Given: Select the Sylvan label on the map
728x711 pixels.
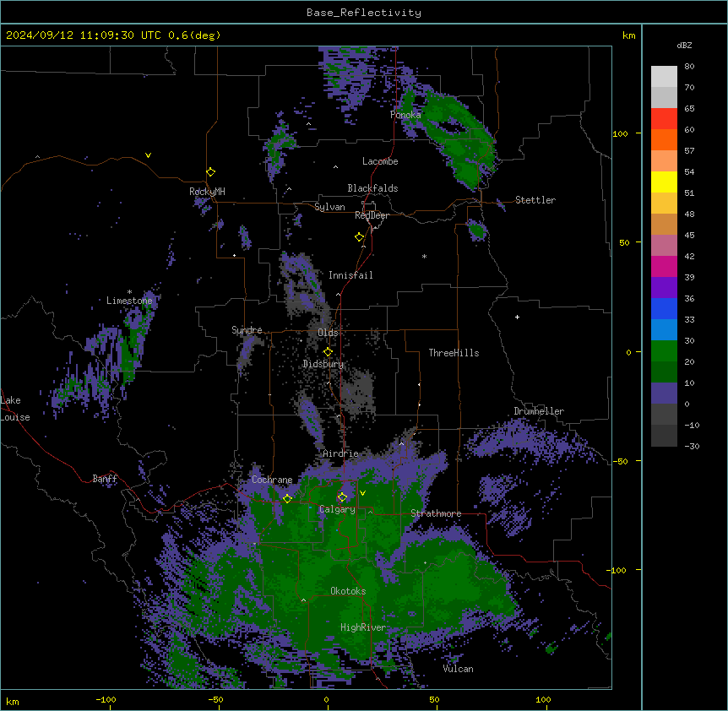Looking at the screenshot, I should pos(329,207).
